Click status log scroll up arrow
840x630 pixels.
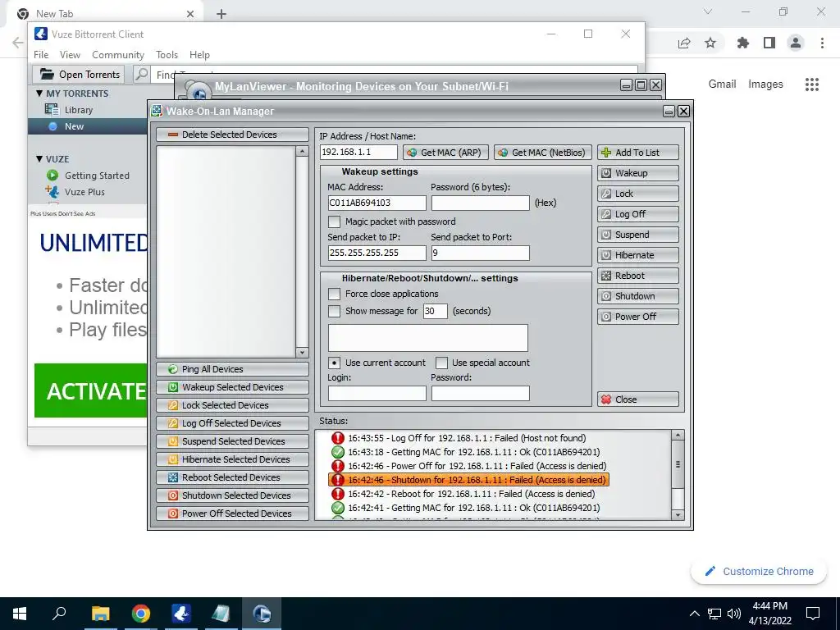pyautogui.click(x=678, y=436)
